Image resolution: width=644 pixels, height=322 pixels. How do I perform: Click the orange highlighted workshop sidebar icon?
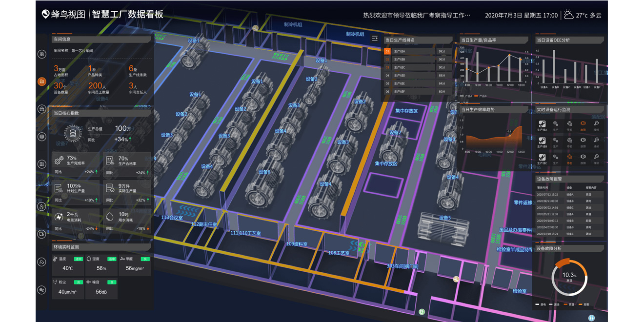[42, 81]
